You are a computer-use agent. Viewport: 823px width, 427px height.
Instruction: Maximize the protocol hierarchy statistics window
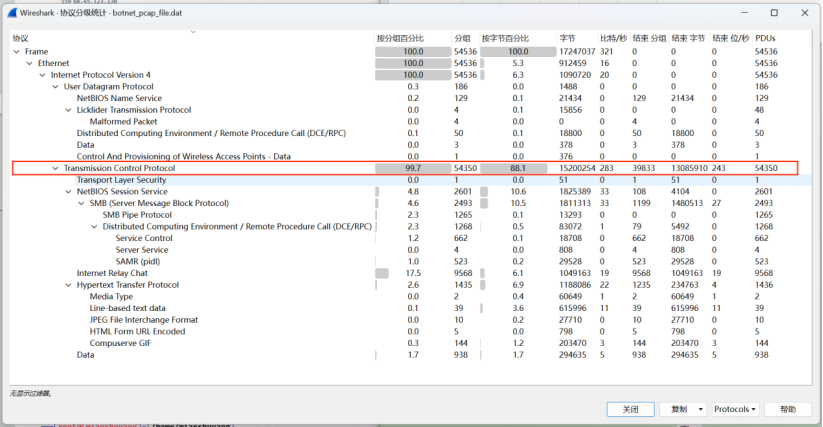(x=774, y=13)
